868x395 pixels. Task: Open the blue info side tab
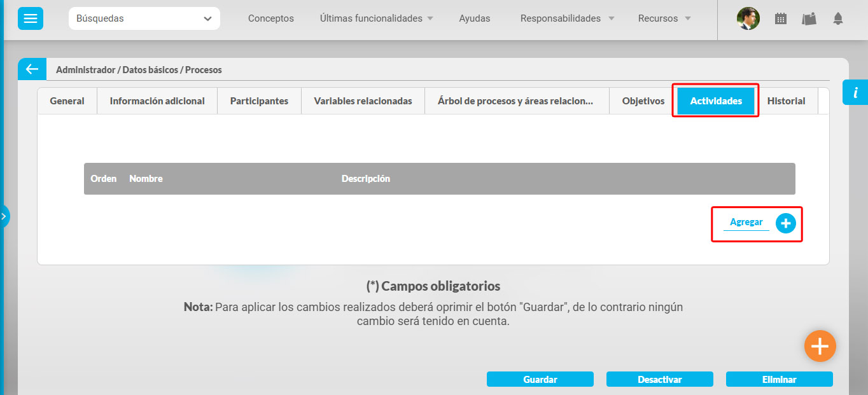[855, 93]
